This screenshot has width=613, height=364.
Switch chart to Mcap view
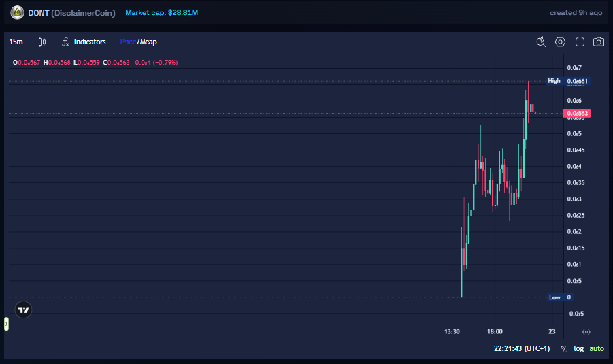(x=148, y=42)
